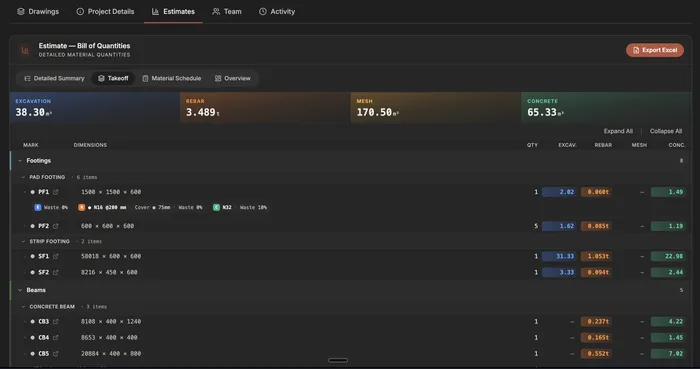Open link icon next to CB5

56,354
